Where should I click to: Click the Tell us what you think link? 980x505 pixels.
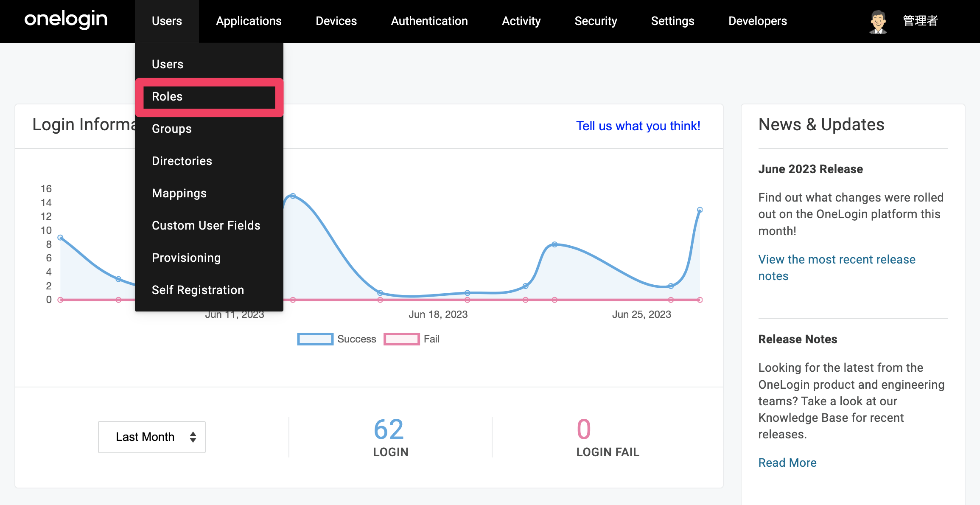(x=638, y=126)
